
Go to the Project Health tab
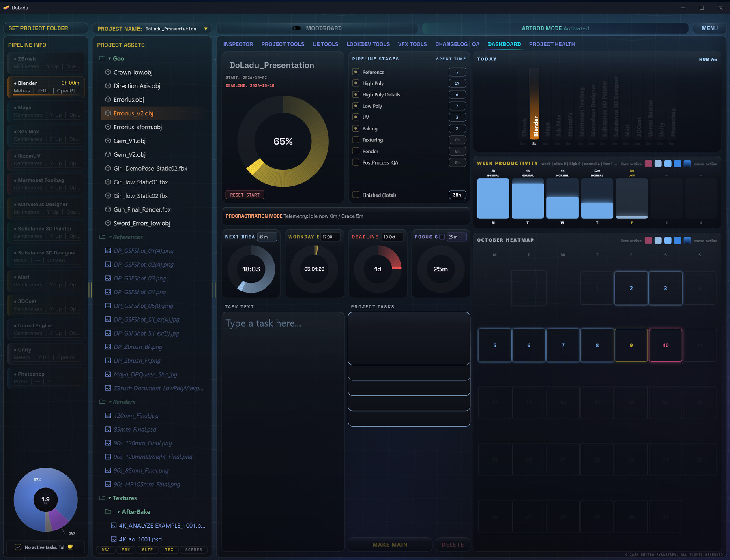552,44
